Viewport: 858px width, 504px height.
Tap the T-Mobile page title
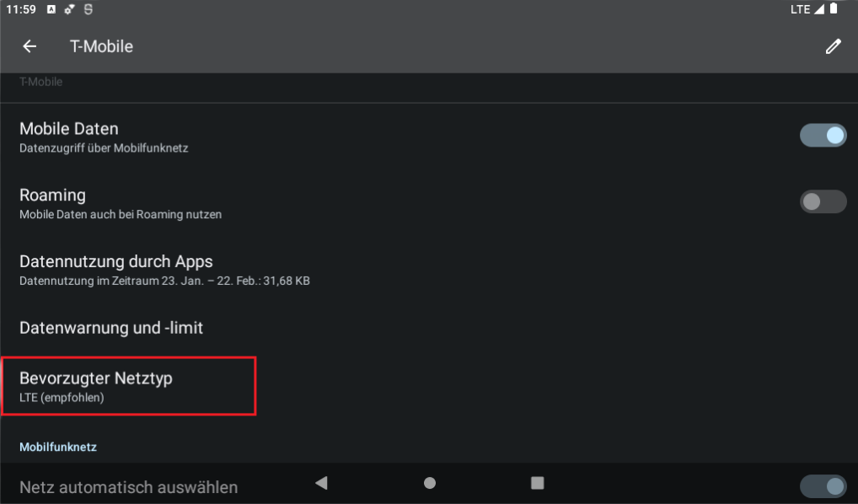pyautogui.click(x=101, y=46)
